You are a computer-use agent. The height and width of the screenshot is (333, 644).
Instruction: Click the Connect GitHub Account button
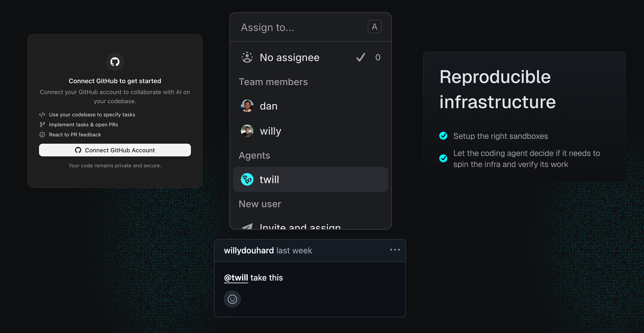[x=115, y=150]
